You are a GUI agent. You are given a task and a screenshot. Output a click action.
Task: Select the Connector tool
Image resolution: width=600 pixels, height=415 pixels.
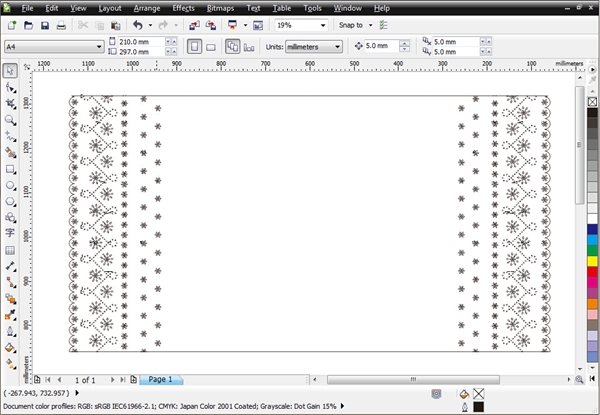tap(10, 282)
